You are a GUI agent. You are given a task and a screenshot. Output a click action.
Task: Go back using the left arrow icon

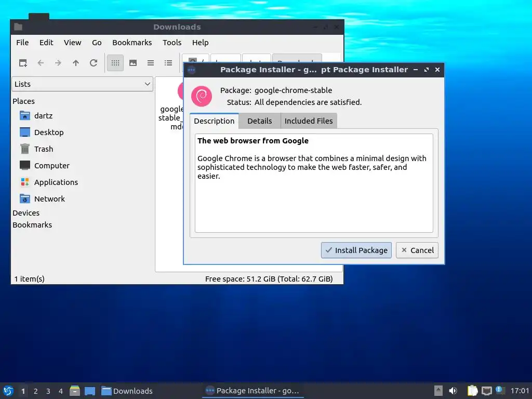coord(41,63)
